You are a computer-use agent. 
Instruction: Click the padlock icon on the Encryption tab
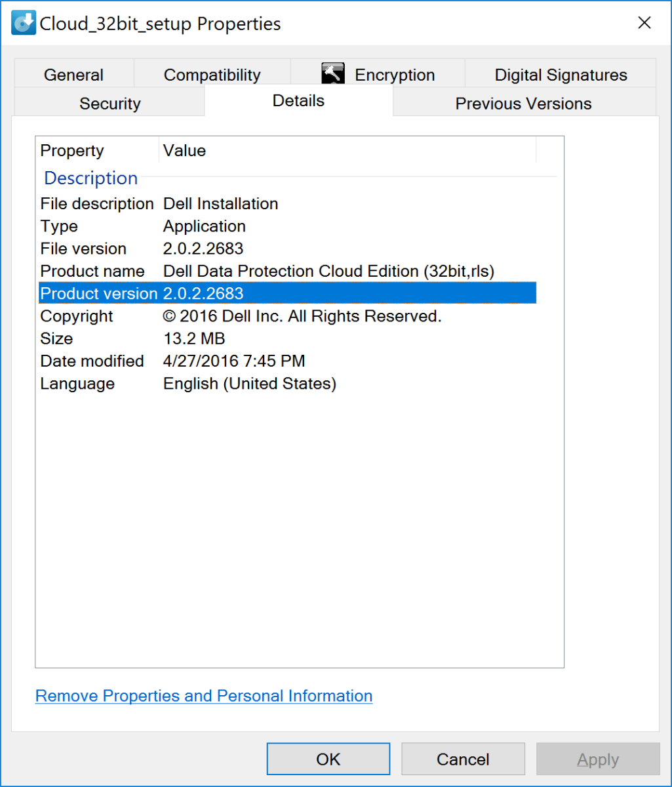[x=333, y=73]
